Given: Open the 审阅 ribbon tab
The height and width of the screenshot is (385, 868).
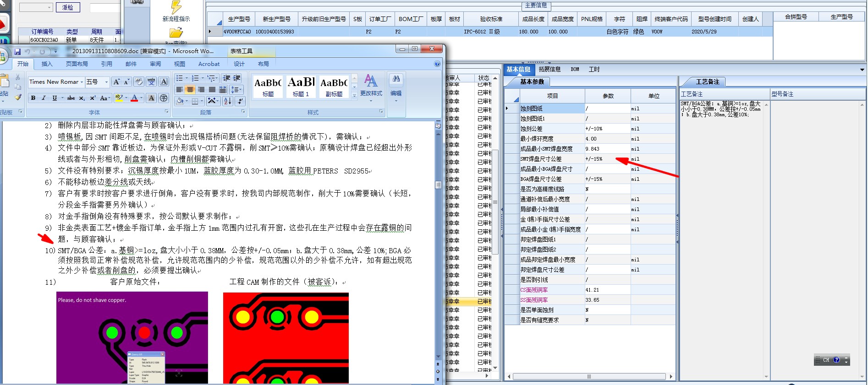Looking at the screenshot, I should pos(155,64).
